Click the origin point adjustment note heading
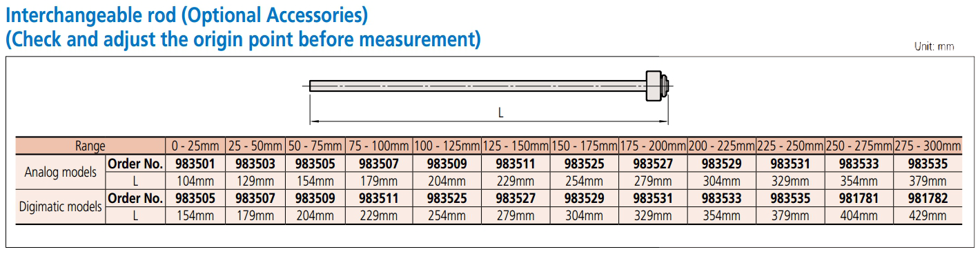The height and width of the screenshot is (254, 980). click(x=242, y=39)
